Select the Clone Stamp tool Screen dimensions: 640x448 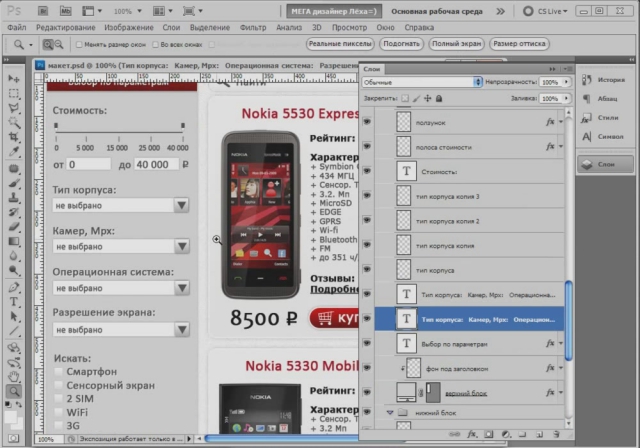[14, 197]
